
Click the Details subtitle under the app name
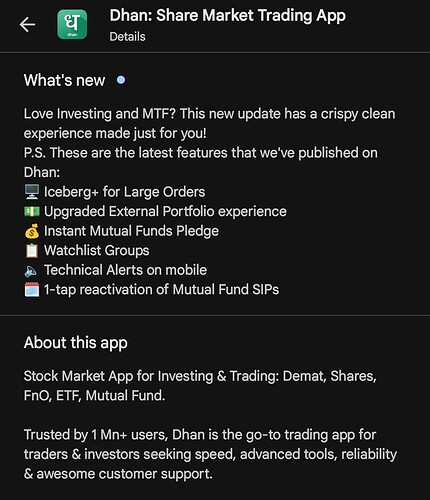127,36
